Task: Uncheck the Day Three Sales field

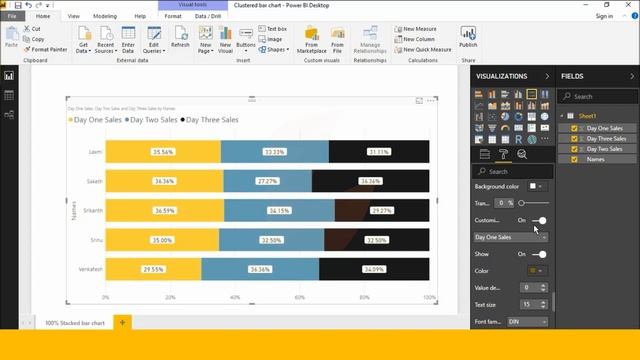Action: (574, 139)
